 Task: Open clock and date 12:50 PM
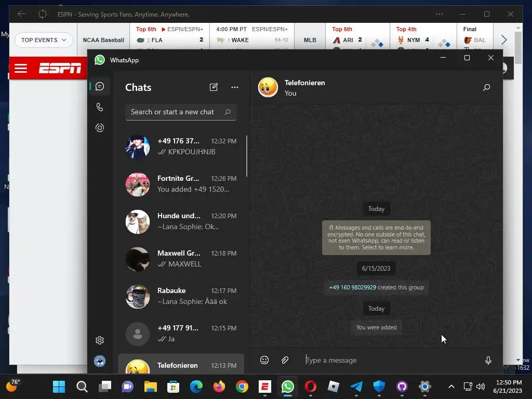pos(508,387)
